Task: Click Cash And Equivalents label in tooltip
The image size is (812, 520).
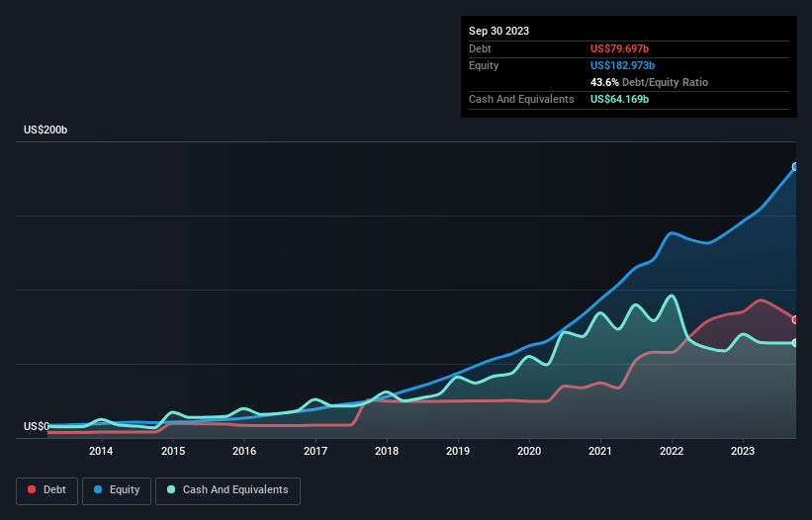Action: (521, 99)
